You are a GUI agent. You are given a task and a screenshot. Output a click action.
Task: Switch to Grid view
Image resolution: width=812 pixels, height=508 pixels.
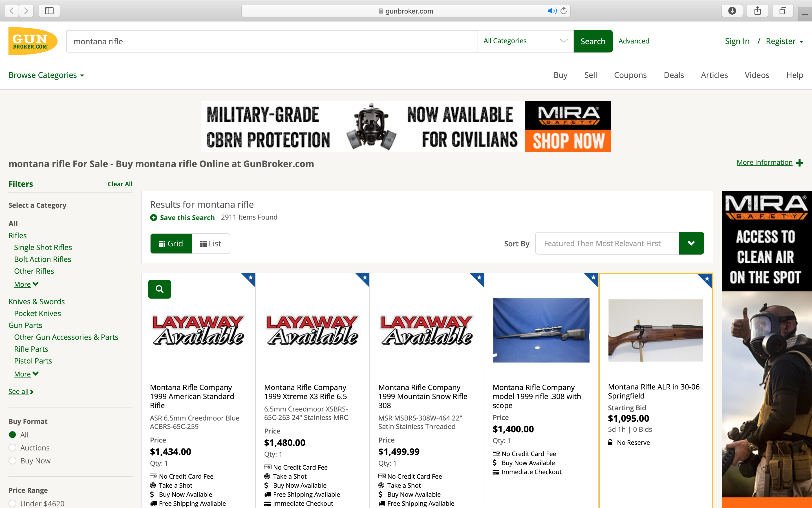pos(171,244)
